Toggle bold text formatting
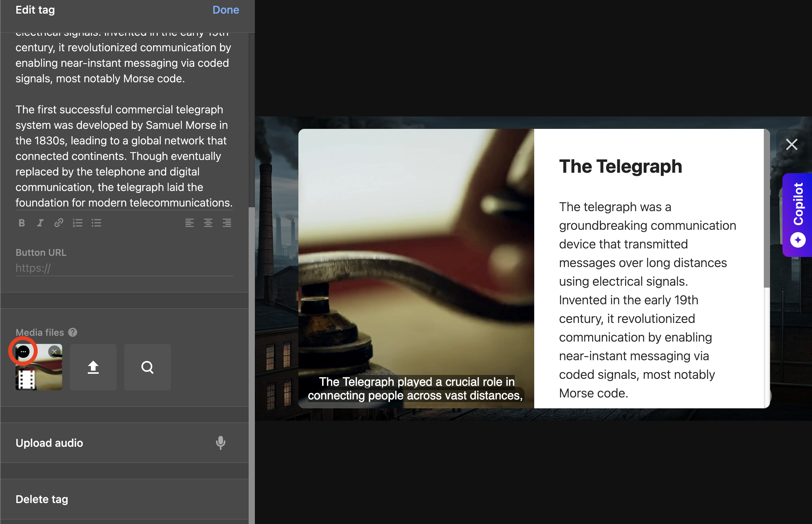The height and width of the screenshot is (524, 812). click(x=22, y=223)
